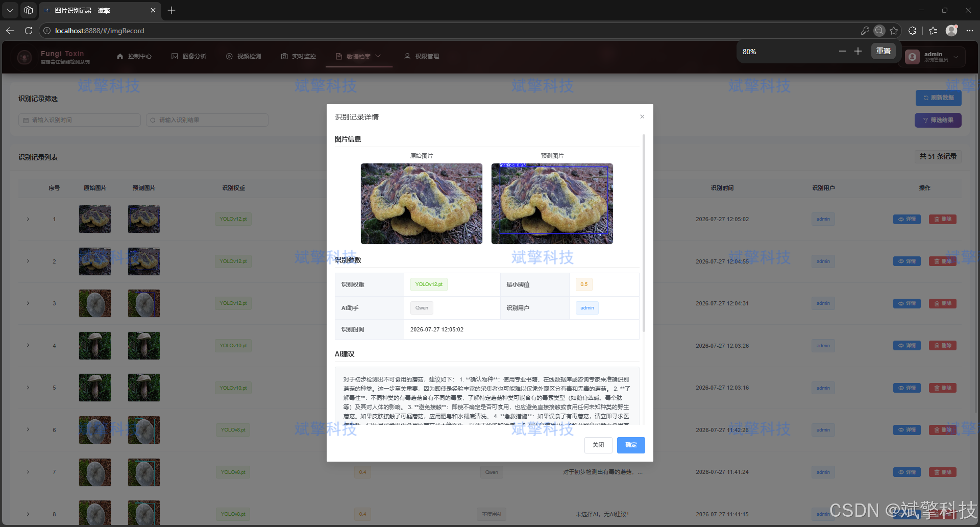Go back with browser back arrow

coord(10,31)
